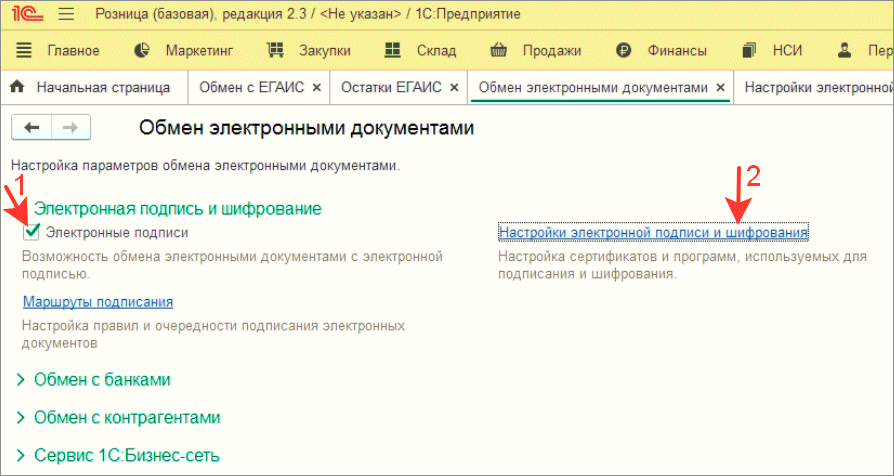894x476 pixels.
Task: Open the Маркетинг menu section
Action: [200, 51]
